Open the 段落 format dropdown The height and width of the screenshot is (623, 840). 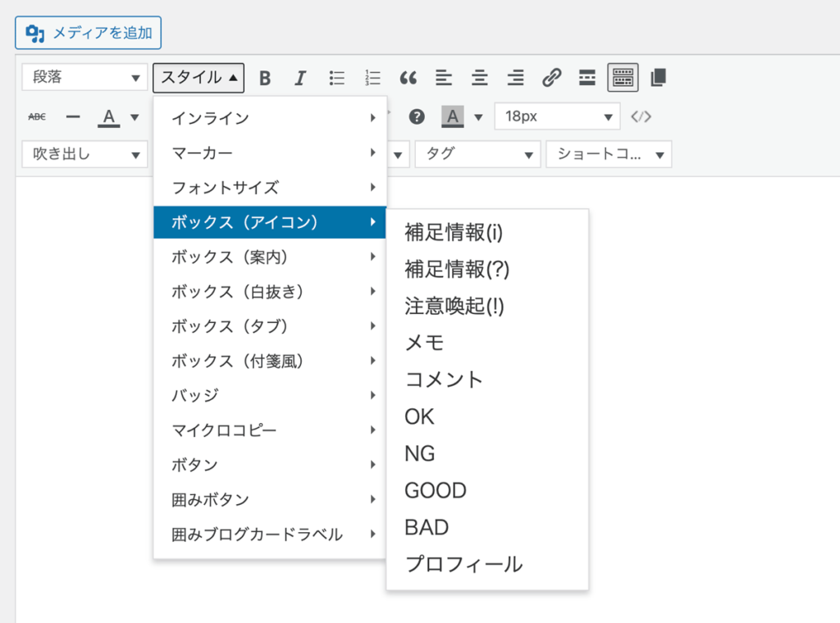coord(84,77)
